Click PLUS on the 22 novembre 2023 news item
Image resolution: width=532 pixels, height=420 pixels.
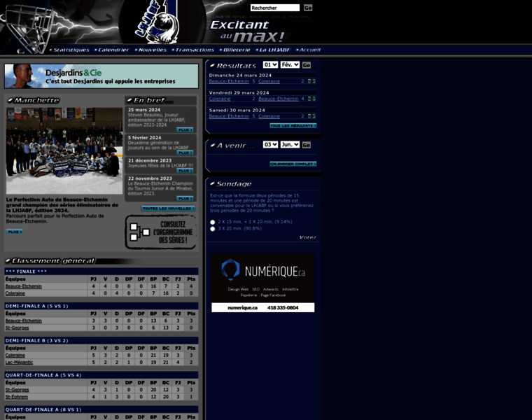(x=185, y=198)
